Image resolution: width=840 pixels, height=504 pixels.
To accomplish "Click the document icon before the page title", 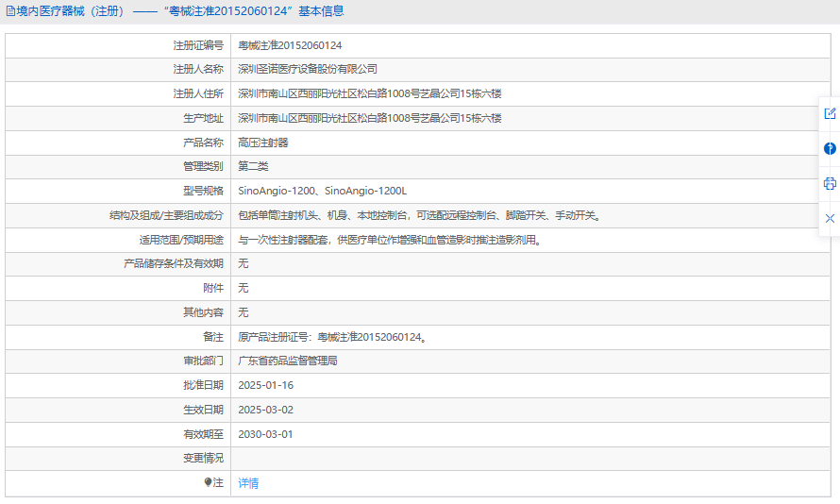I will point(10,11).
